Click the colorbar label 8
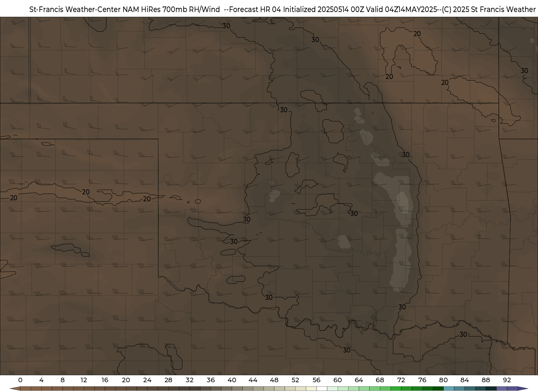Image resolution: width=538 pixels, height=392 pixels. click(62, 380)
